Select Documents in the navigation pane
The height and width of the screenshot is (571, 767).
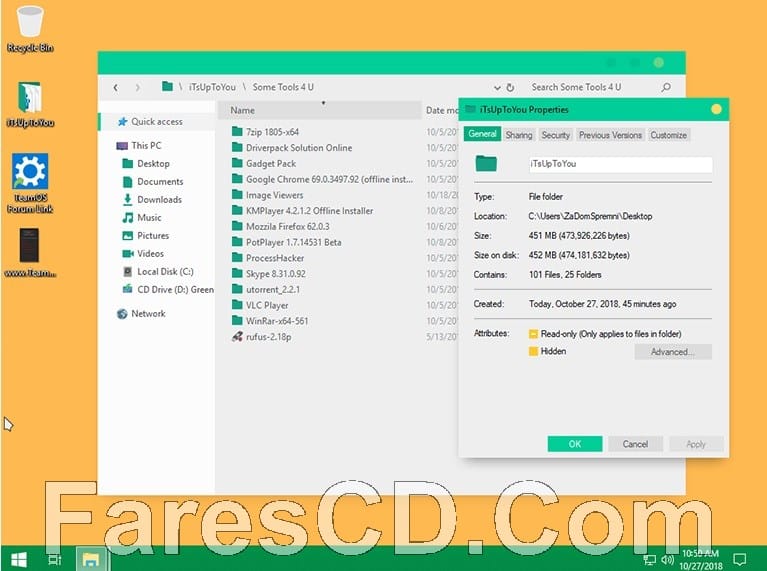160,182
